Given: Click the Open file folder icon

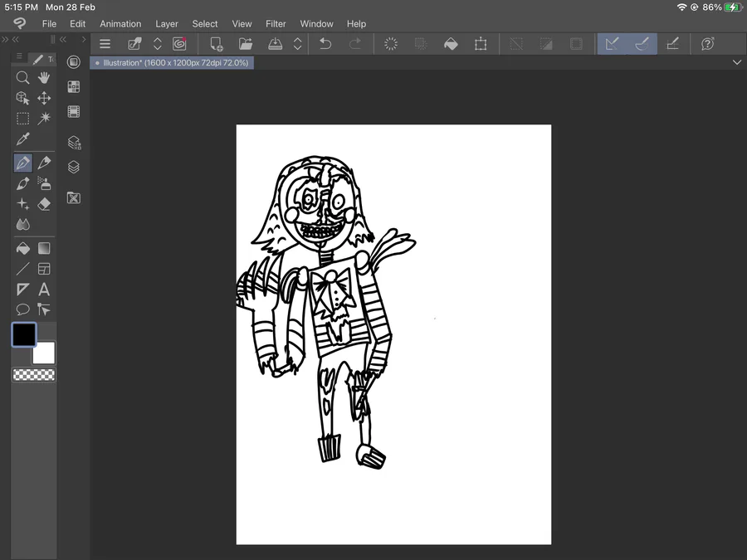Looking at the screenshot, I should [246, 44].
